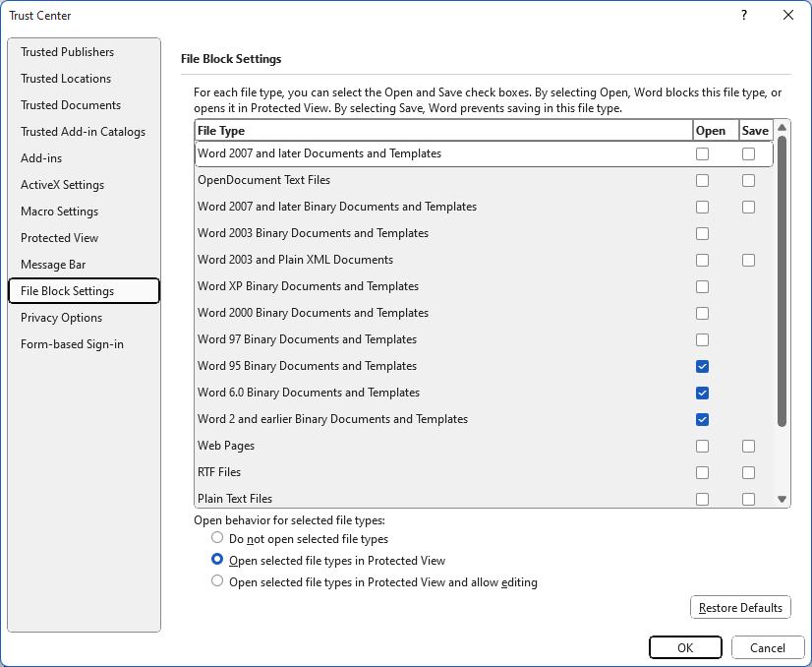This screenshot has width=812, height=667.
Task: Select File Block Settings in sidebar
Action: tap(84, 291)
